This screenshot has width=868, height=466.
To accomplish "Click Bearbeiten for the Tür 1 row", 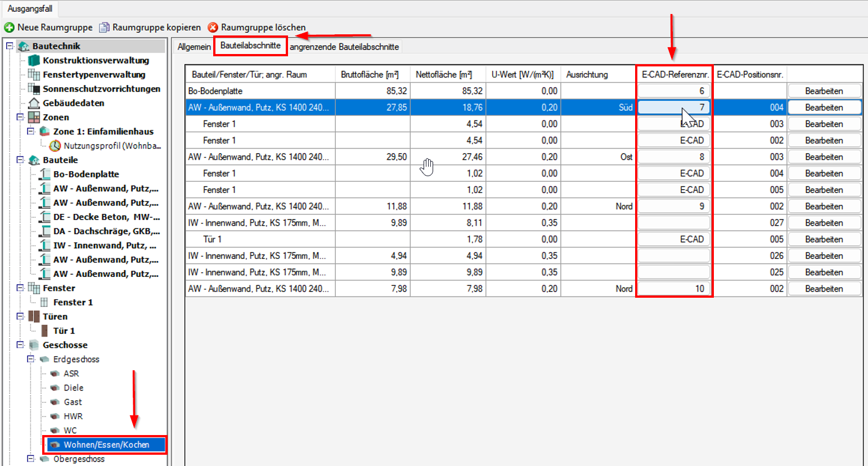I will click(824, 239).
